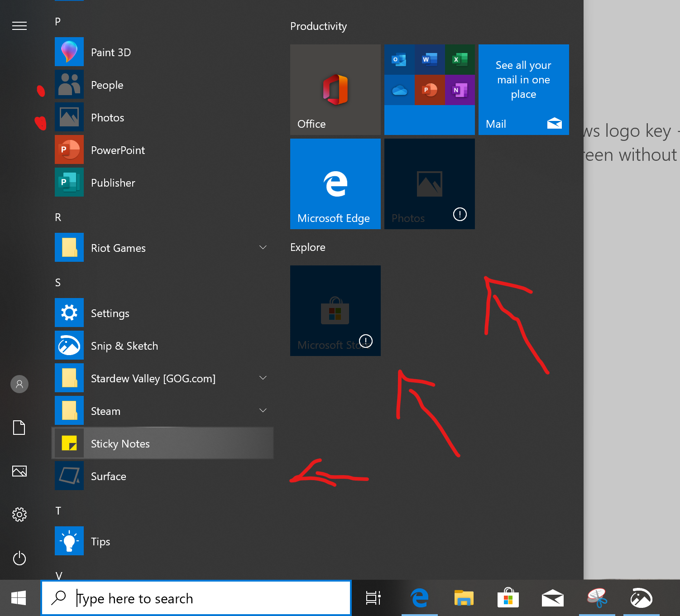Open the Word icon in Office tile group

coord(430,59)
